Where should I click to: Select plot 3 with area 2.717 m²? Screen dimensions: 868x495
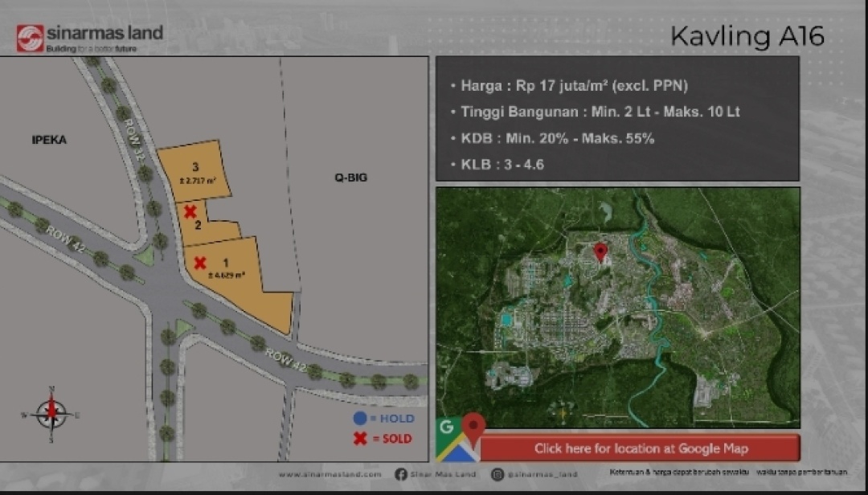point(195,172)
